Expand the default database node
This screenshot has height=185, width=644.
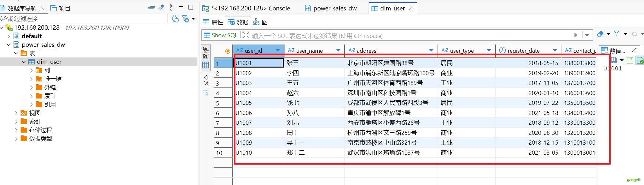click(x=9, y=36)
